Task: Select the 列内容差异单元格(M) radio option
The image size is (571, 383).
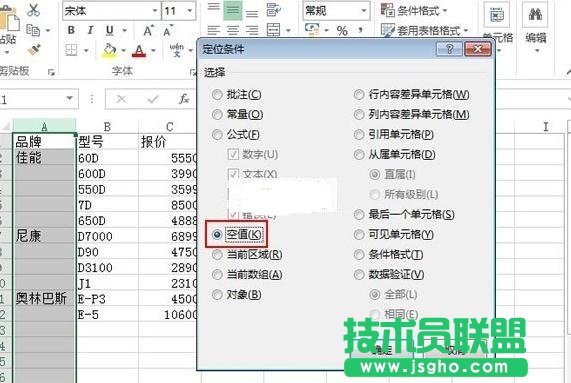Action: pyautogui.click(x=411, y=115)
